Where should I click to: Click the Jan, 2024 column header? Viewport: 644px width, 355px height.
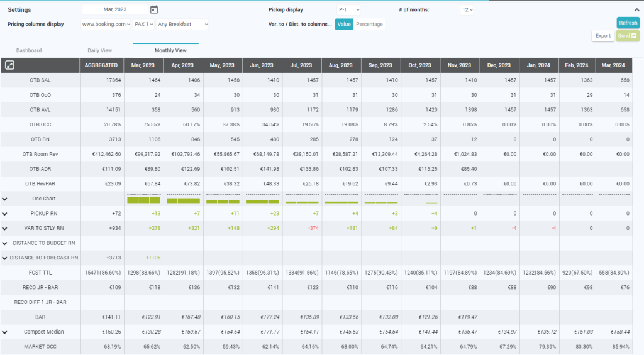tap(538, 65)
